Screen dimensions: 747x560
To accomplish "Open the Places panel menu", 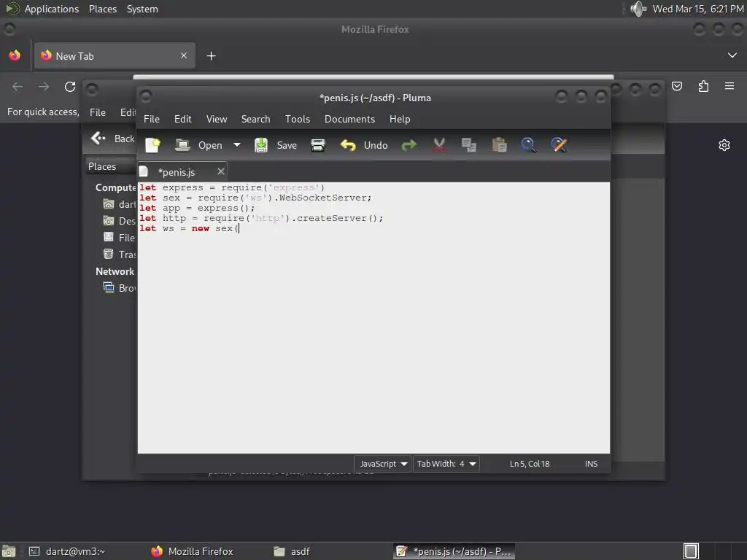I will point(103,9).
